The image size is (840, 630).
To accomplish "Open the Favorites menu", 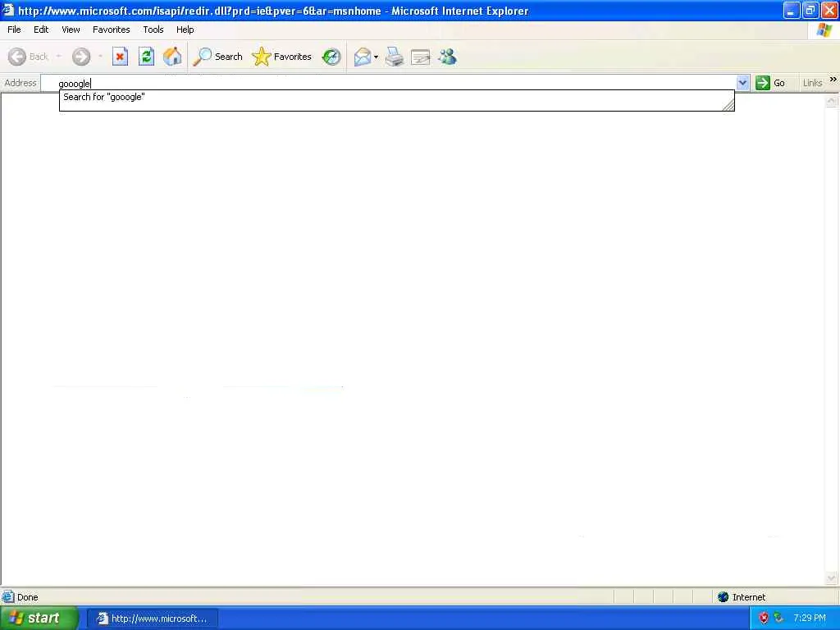I will tap(111, 30).
